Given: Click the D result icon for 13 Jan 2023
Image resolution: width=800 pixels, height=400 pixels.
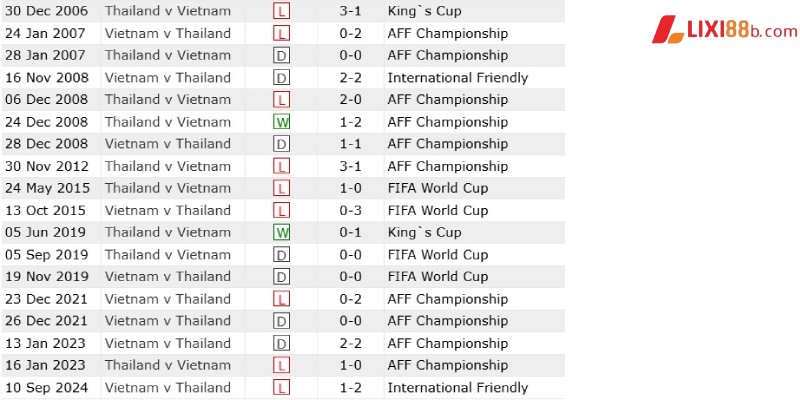Looking at the screenshot, I should coord(281,343).
